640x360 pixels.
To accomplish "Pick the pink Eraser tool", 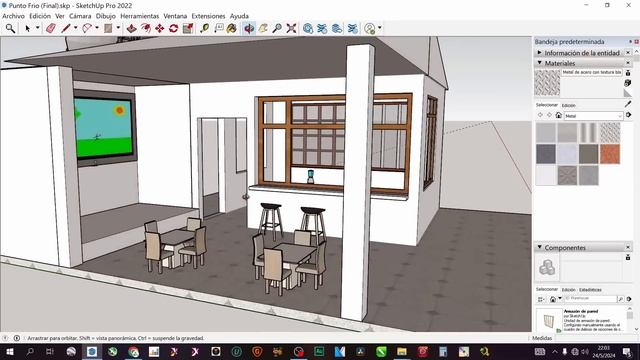I will (x=51, y=28).
